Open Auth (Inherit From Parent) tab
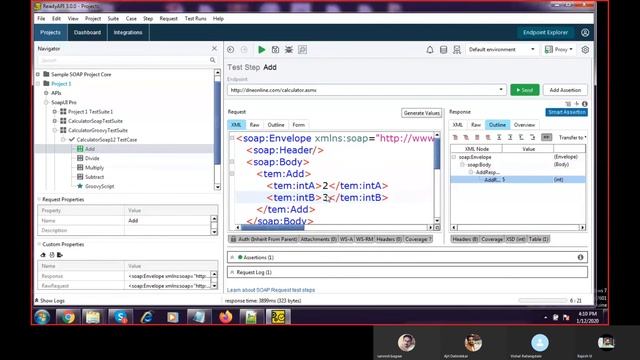Image resolution: width=640 pixels, height=360 pixels. click(264, 239)
